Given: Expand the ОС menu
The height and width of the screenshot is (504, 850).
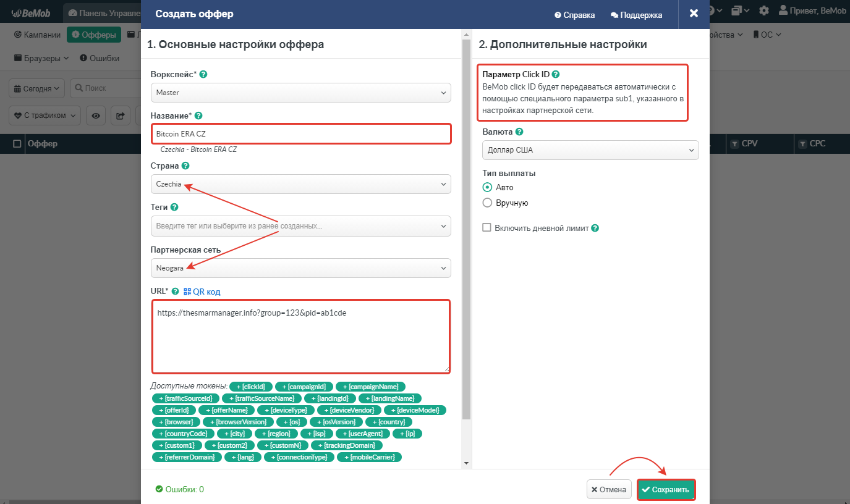Looking at the screenshot, I should [x=767, y=35].
